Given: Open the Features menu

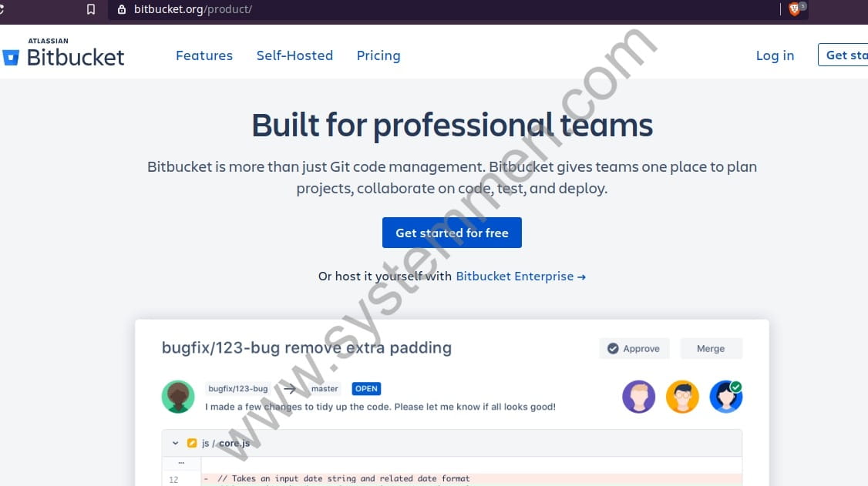Looking at the screenshot, I should tap(204, 55).
